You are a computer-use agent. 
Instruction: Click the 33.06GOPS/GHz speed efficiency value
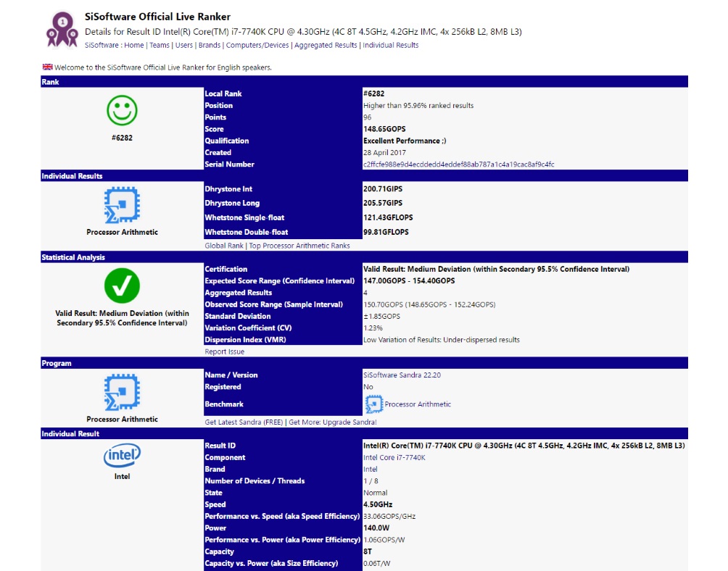pyautogui.click(x=389, y=516)
